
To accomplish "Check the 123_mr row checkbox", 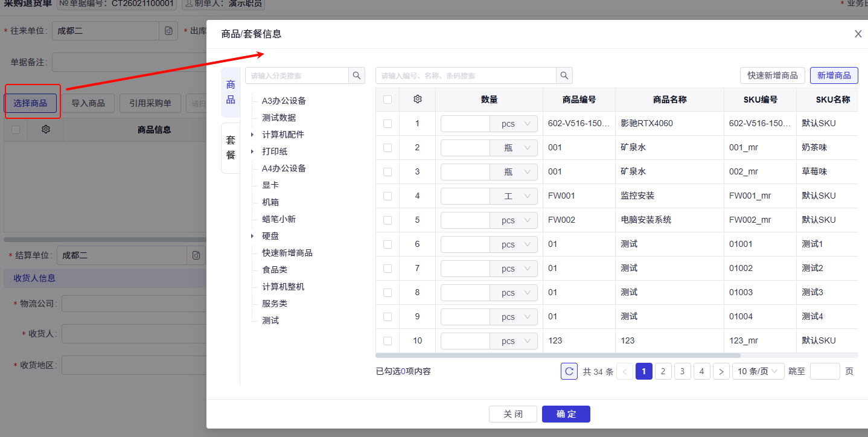I will 388,340.
